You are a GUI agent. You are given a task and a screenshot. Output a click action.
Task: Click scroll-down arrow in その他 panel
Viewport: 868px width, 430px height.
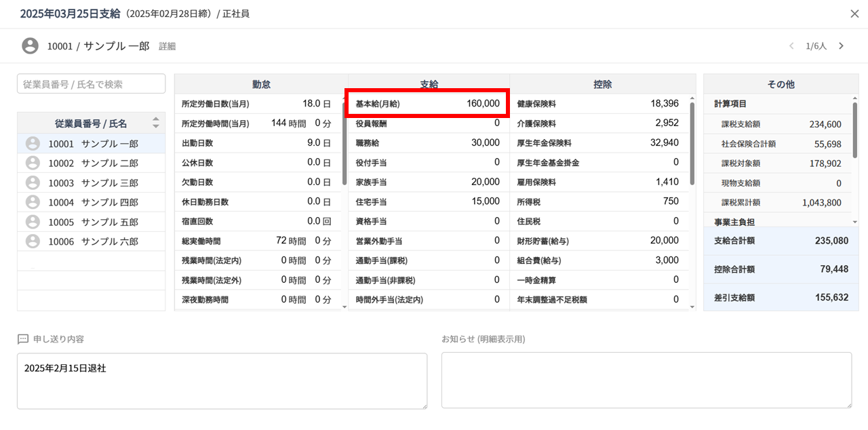854,222
